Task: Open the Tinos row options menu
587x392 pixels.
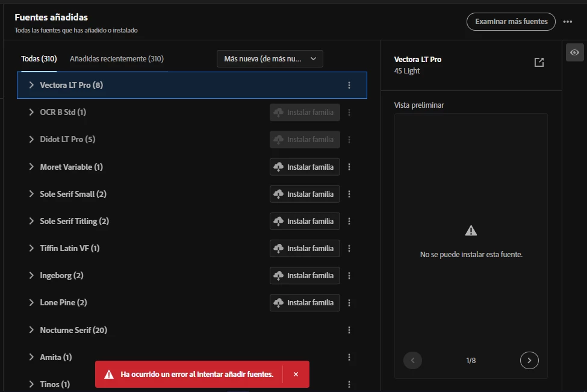Action: point(349,384)
